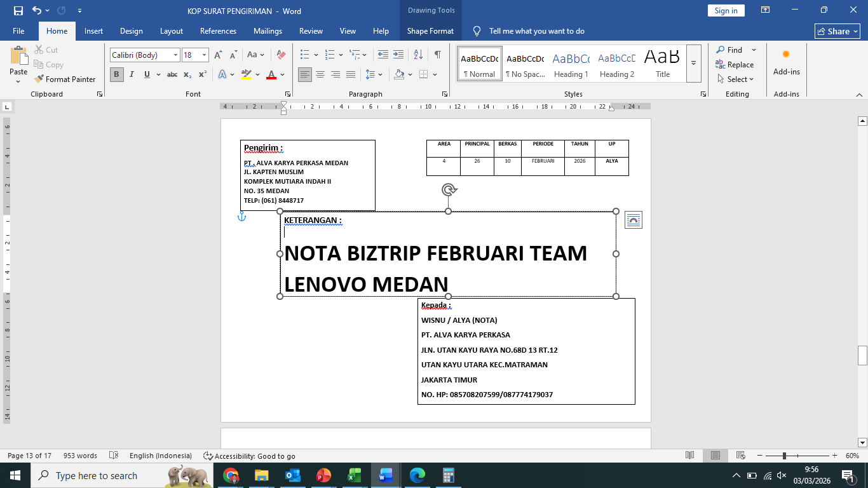Toggle Underline formatting
Image resolution: width=868 pixels, height=488 pixels.
pyautogui.click(x=147, y=74)
